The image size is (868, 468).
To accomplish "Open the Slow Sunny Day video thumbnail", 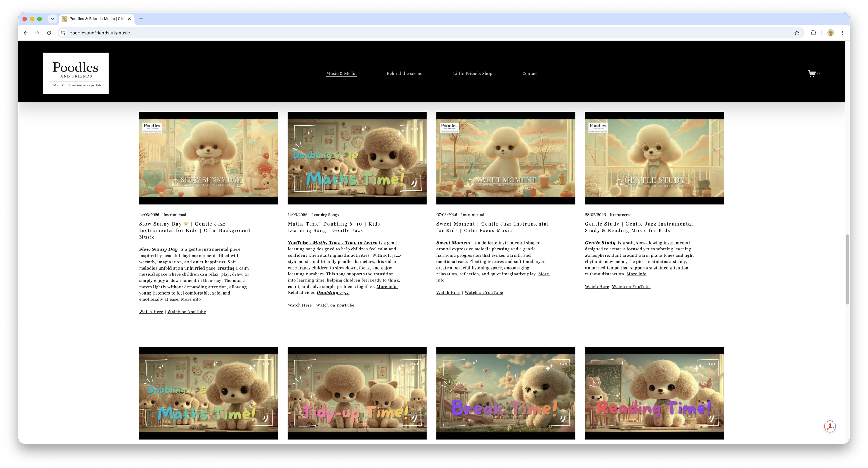I will click(208, 158).
